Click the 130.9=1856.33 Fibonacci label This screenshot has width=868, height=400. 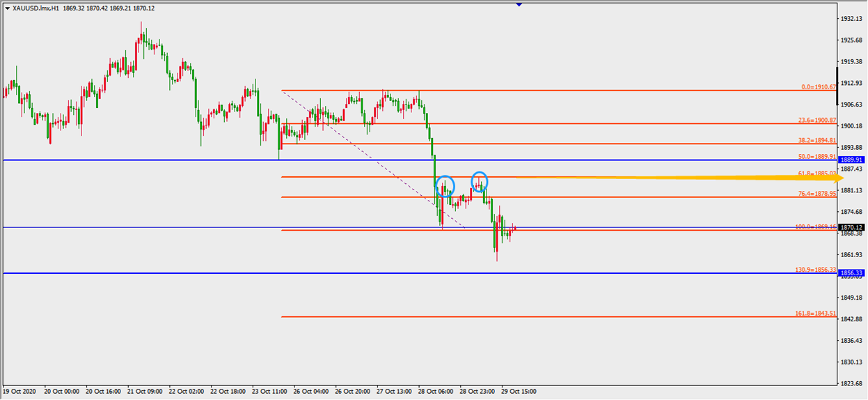pos(815,270)
